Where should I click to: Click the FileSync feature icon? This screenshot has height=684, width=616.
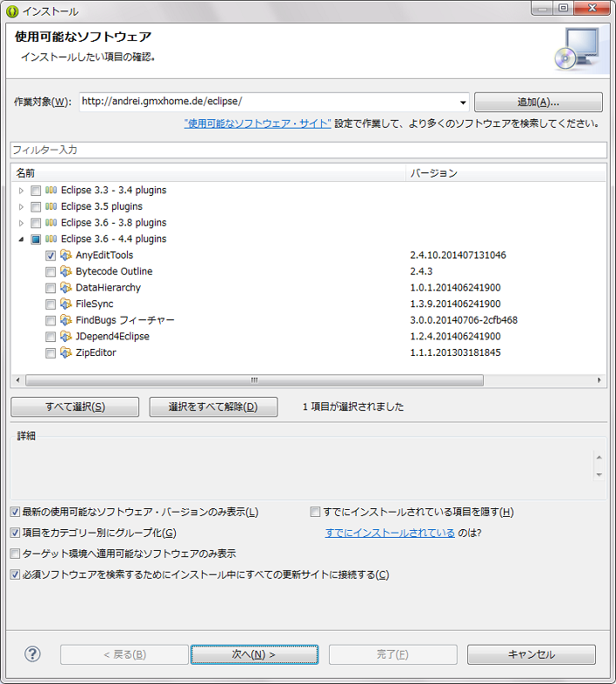coord(66,304)
